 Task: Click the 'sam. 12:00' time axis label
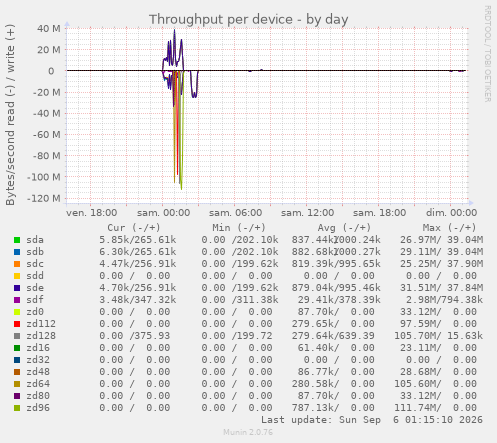[308, 213]
